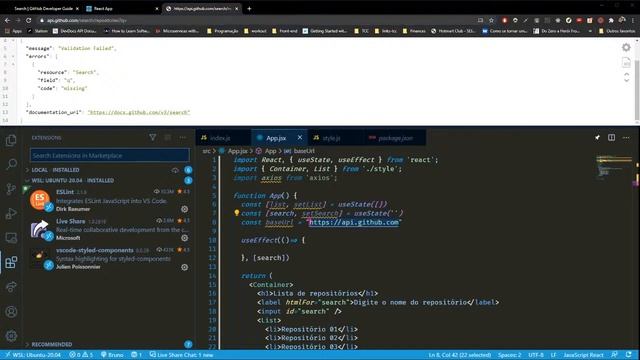Open problems errors and warnings counter
The image size is (640, 360).
[x=81, y=355]
